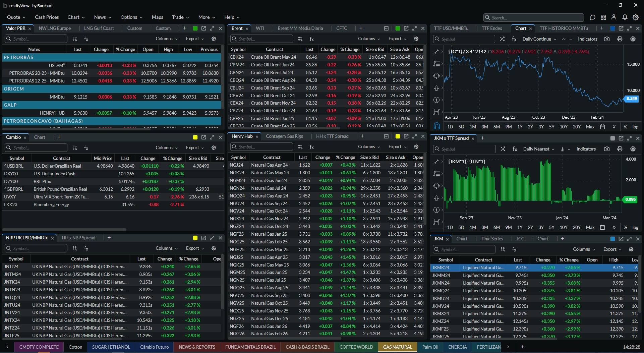Open the Daily Continue dropdown on the TTF chart

click(539, 39)
